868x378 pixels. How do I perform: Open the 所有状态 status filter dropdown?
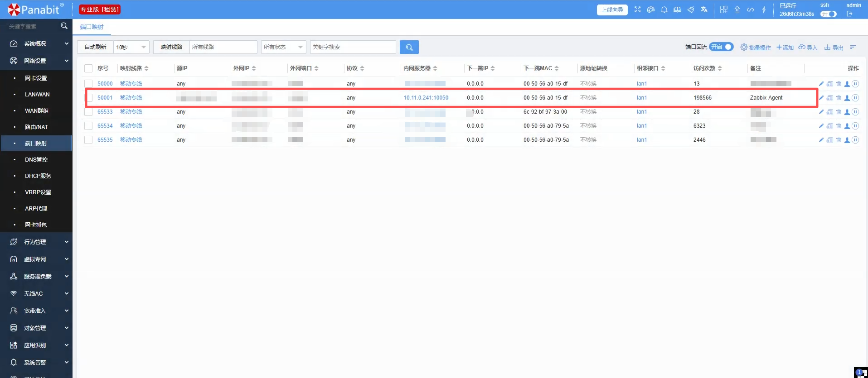click(x=283, y=47)
